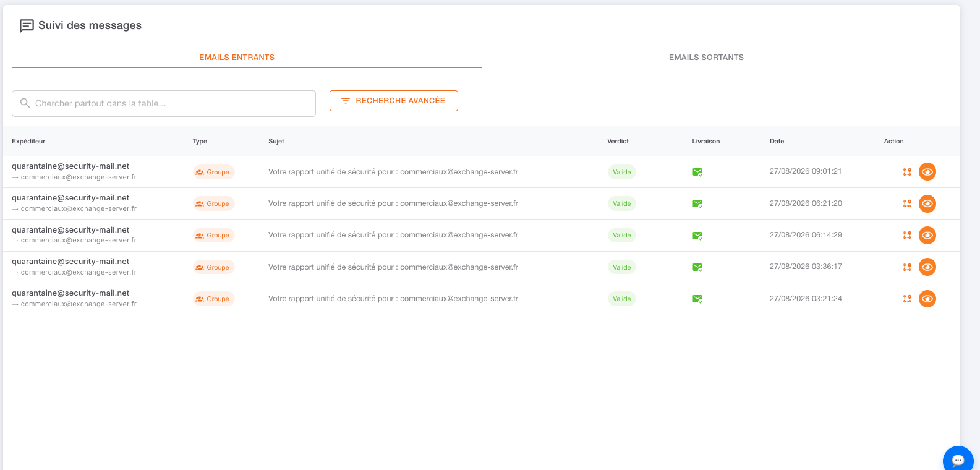Sort by the Expéditeur column header
Image resolution: width=980 pixels, height=470 pixels.
click(28, 141)
